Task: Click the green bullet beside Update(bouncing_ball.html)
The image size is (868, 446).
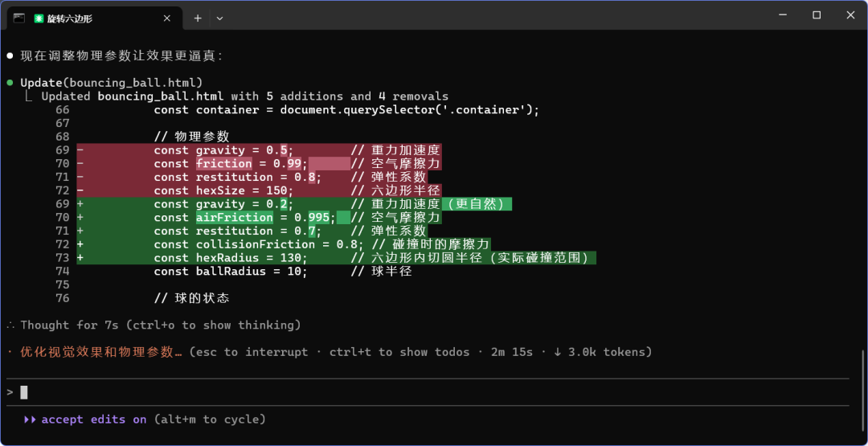Action: (x=10, y=83)
